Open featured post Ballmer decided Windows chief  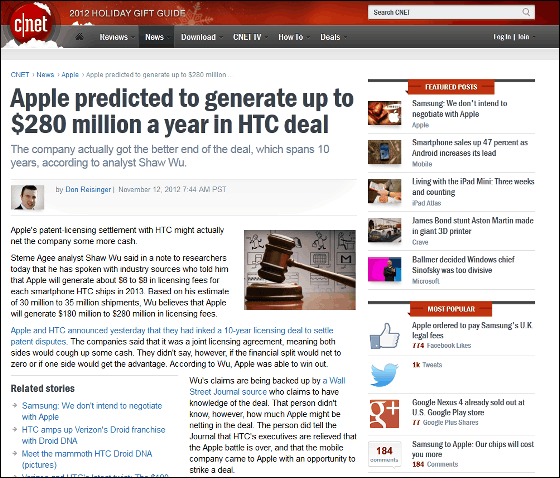(463, 265)
